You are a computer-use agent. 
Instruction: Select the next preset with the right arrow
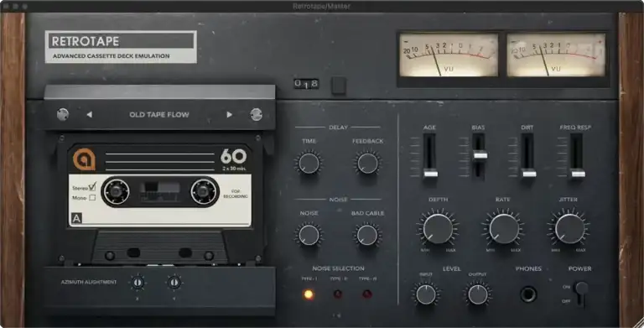(x=229, y=115)
